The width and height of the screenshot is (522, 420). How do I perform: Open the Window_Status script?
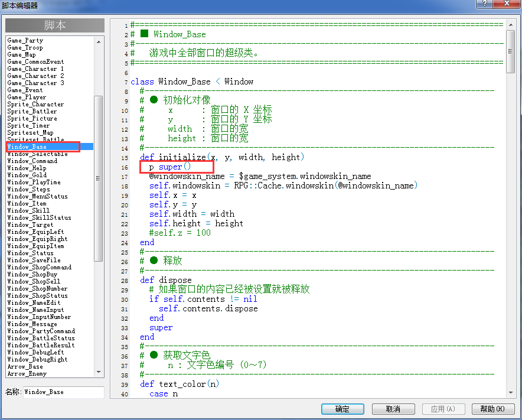tap(30, 253)
